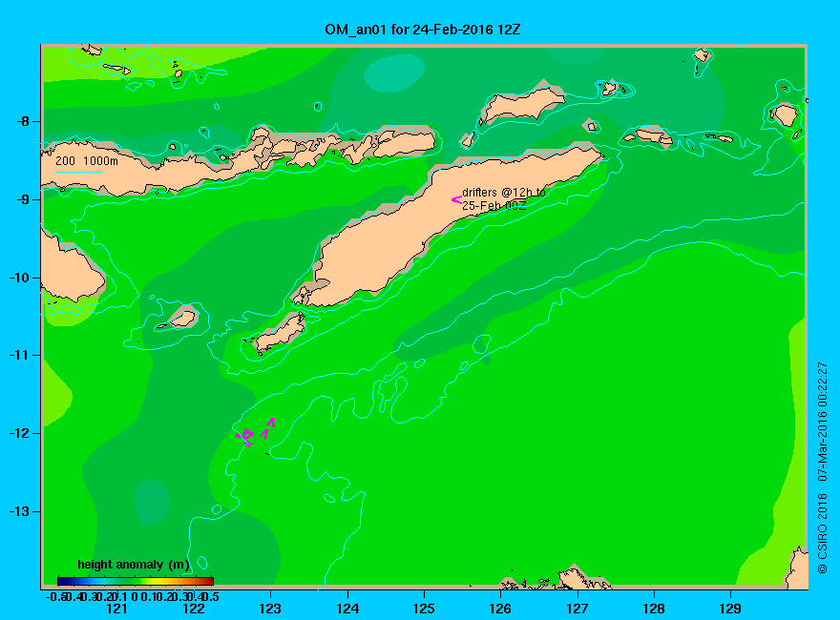This screenshot has height=620, width=840.
Task: Click the "07-Mar-2016 00:22:27" timestamp text
Action: 822,422
